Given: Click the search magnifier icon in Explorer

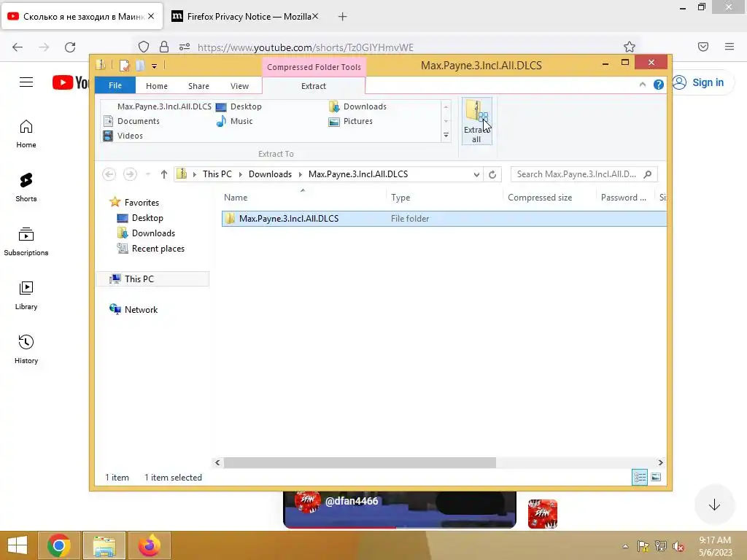Looking at the screenshot, I should pyautogui.click(x=648, y=174).
